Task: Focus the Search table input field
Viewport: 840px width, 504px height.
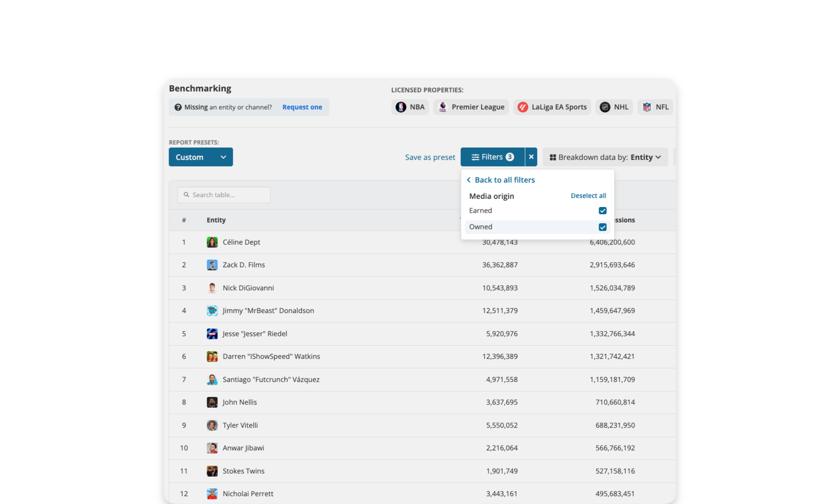Action: pyautogui.click(x=224, y=195)
